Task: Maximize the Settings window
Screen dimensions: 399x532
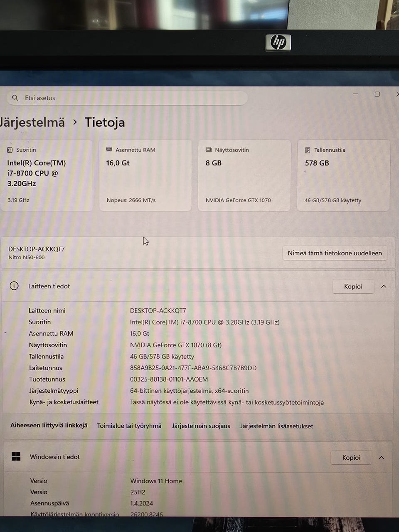Action: (377, 94)
